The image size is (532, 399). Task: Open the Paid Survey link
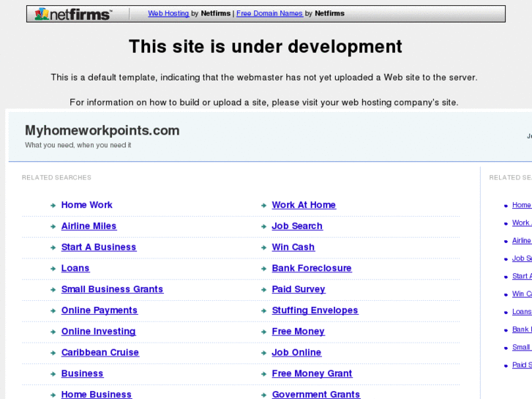click(x=299, y=289)
